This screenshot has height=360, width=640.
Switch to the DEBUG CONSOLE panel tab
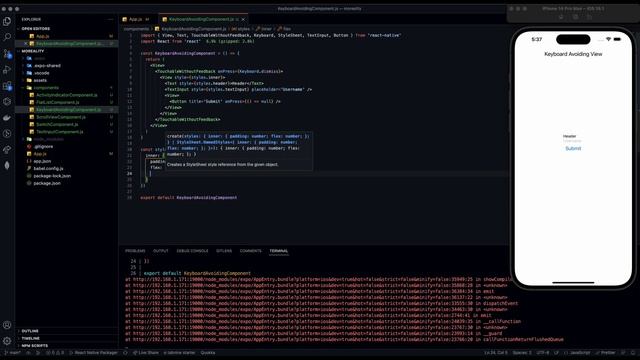pyautogui.click(x=192, y=251)
